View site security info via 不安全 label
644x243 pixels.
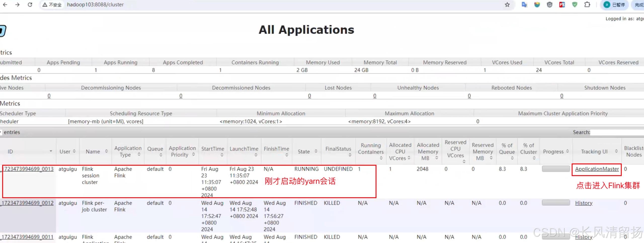[x=52, y=5]
